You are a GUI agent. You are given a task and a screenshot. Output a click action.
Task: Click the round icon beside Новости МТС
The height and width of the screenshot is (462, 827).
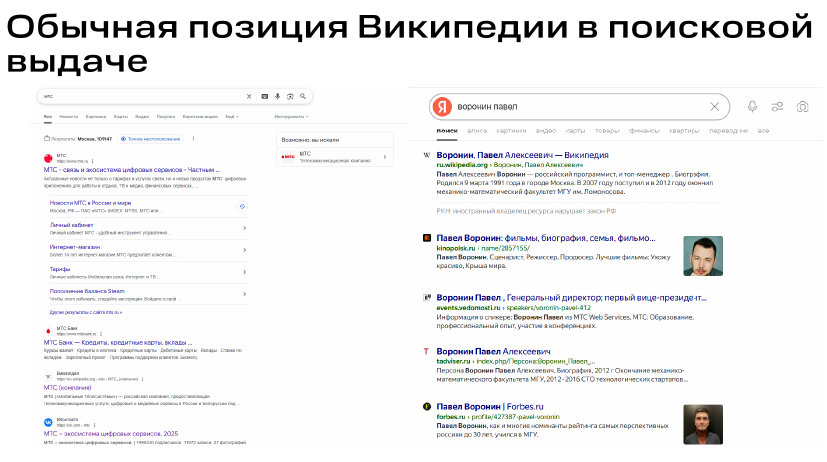(x=242, y=207)
